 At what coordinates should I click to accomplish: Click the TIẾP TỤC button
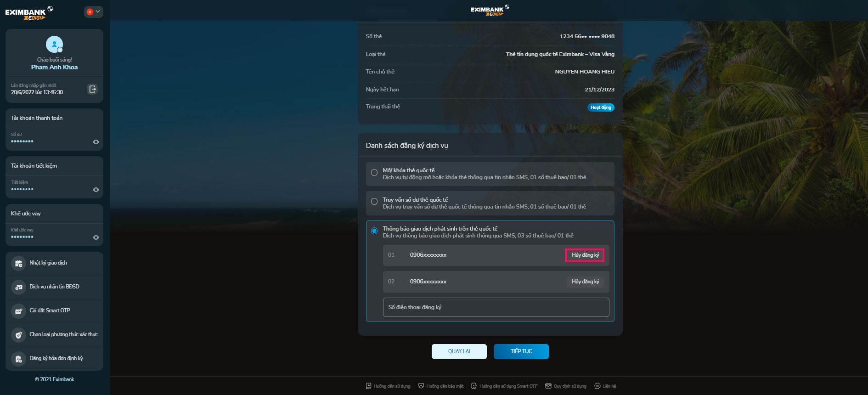click(x=521, y=351)
